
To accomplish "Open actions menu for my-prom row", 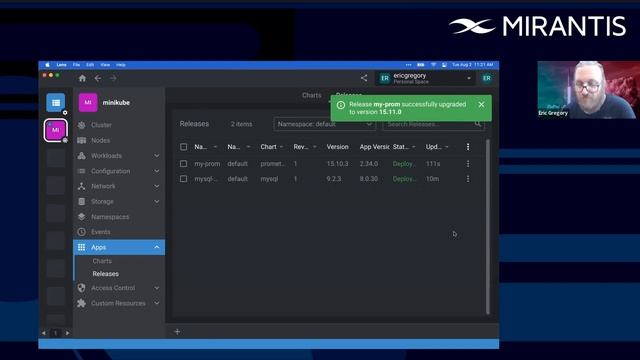I will coord(468,164).
